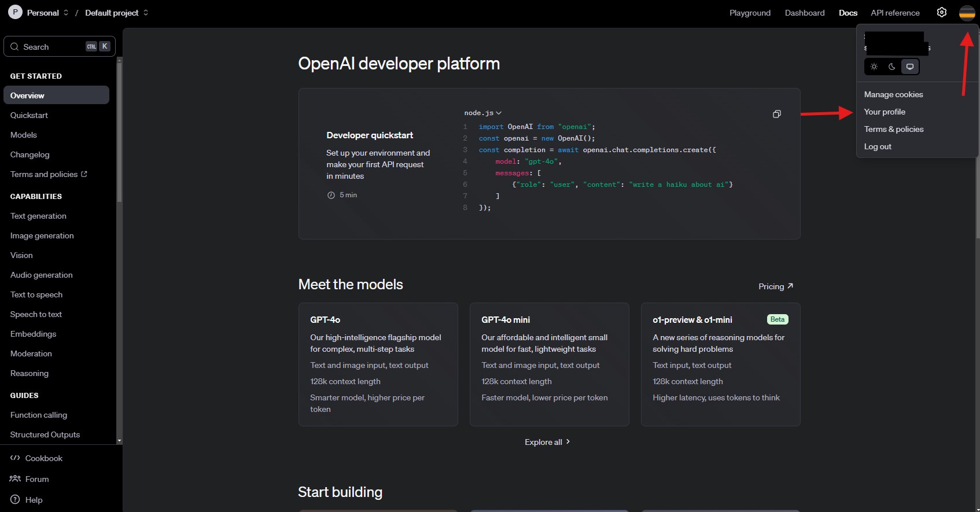Open the Default project selector
The height and width of the screenshot is (512, 980).
(116, 13)
